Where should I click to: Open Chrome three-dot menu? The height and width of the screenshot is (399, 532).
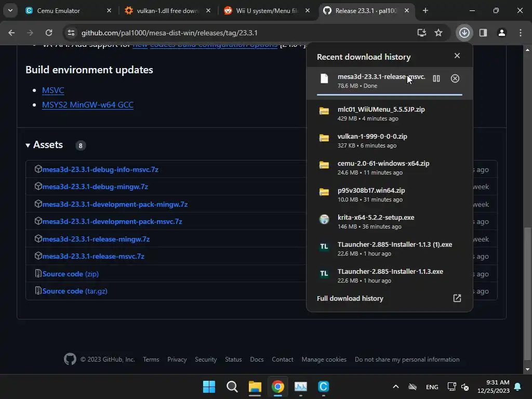(520, 33)
